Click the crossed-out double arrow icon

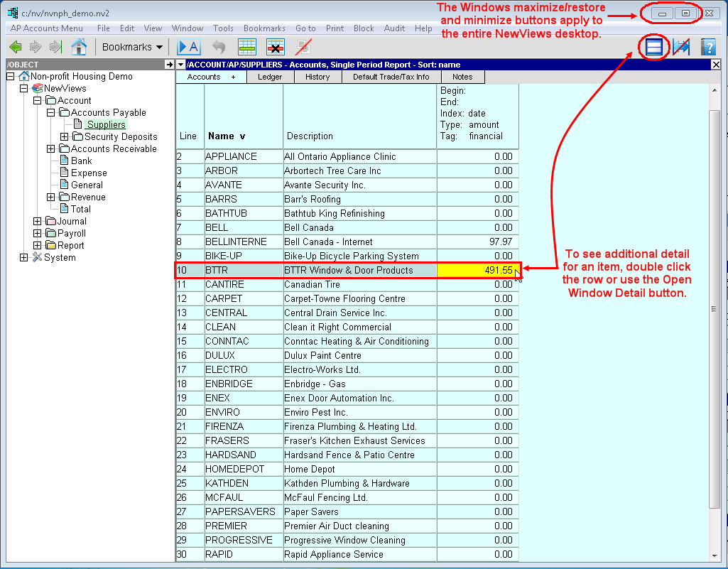coord(680,47)
